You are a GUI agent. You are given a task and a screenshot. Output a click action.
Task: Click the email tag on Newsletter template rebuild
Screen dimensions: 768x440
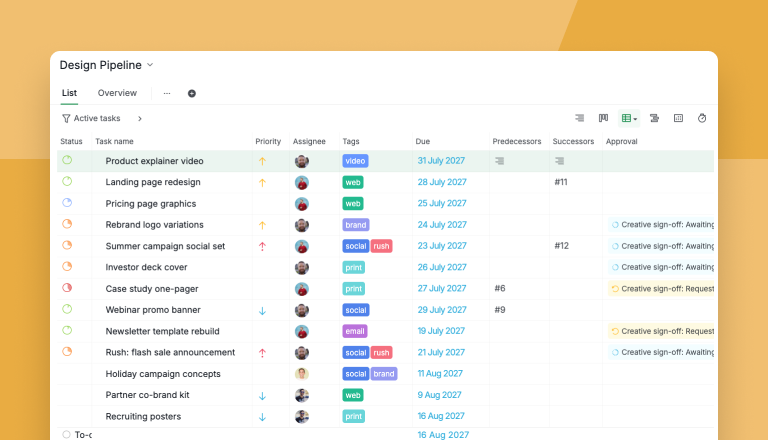tap(355, 331)
